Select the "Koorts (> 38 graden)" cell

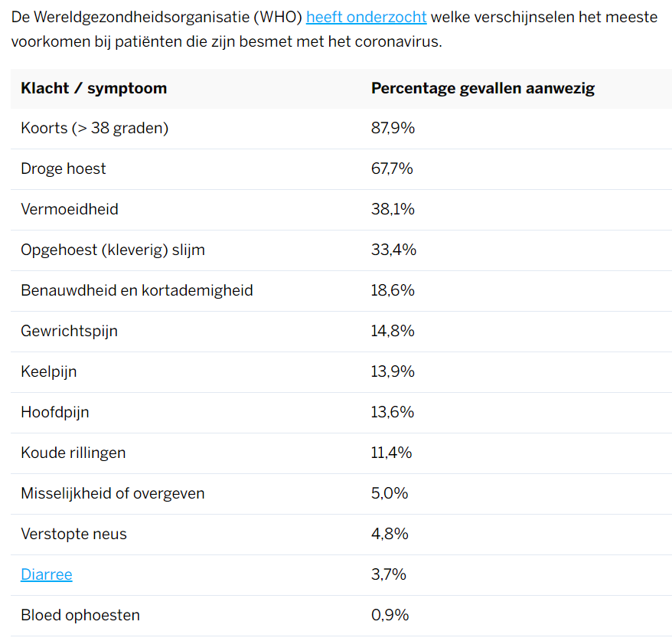95,128
